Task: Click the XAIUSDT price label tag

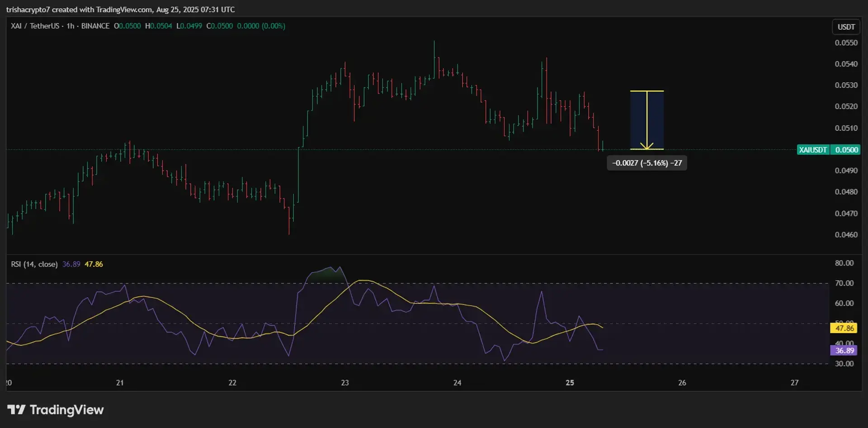Action: (813, 150)
